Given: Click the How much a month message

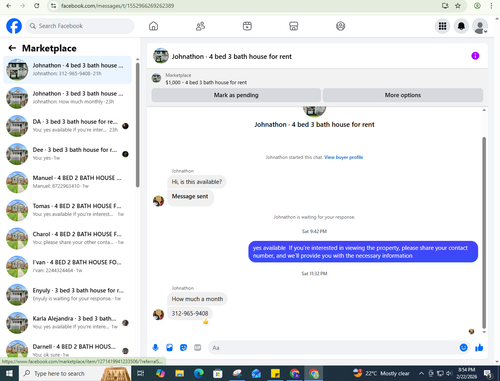Looking at the screenshot, I should tap(197, 299).
